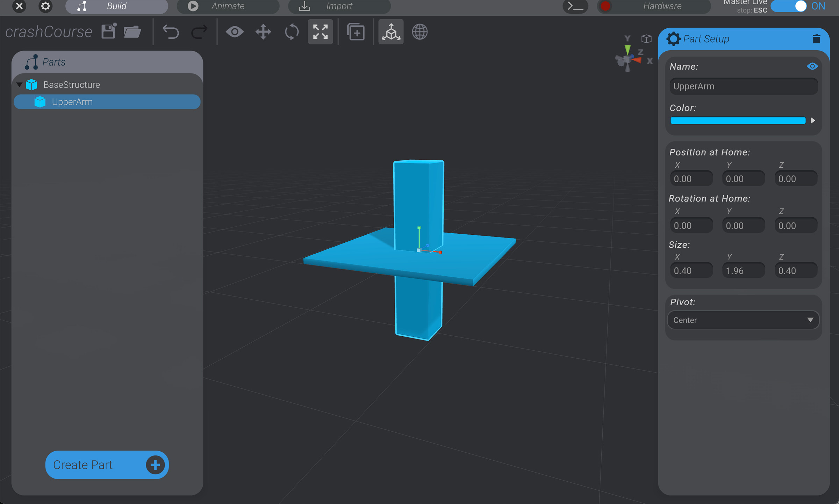Click the Create Part button
Viewport: 839px width, 504px height.
click(107, 465)
